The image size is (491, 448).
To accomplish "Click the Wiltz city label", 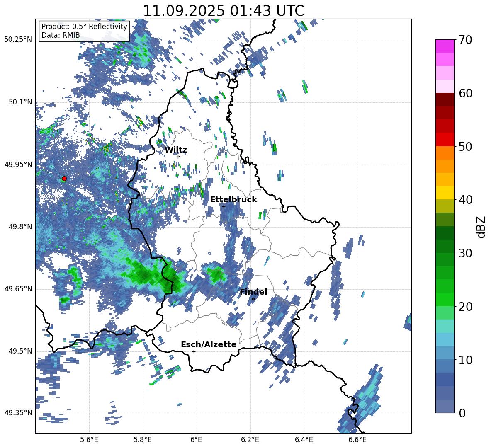I will click(x=176, y=150).
